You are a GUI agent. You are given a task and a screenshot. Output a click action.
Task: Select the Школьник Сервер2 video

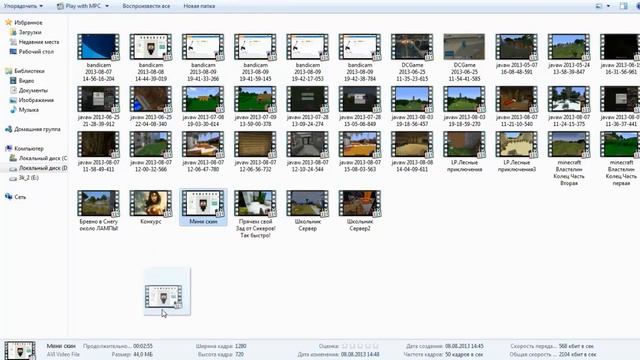click(x=360, y=211)
